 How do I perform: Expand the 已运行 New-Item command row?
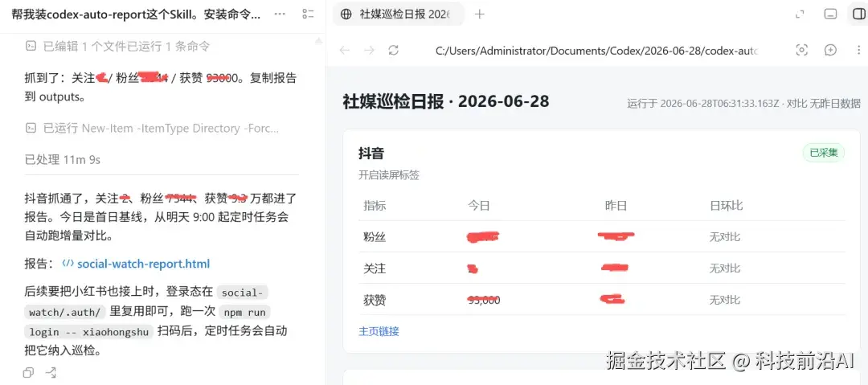(x=152, y=129)
